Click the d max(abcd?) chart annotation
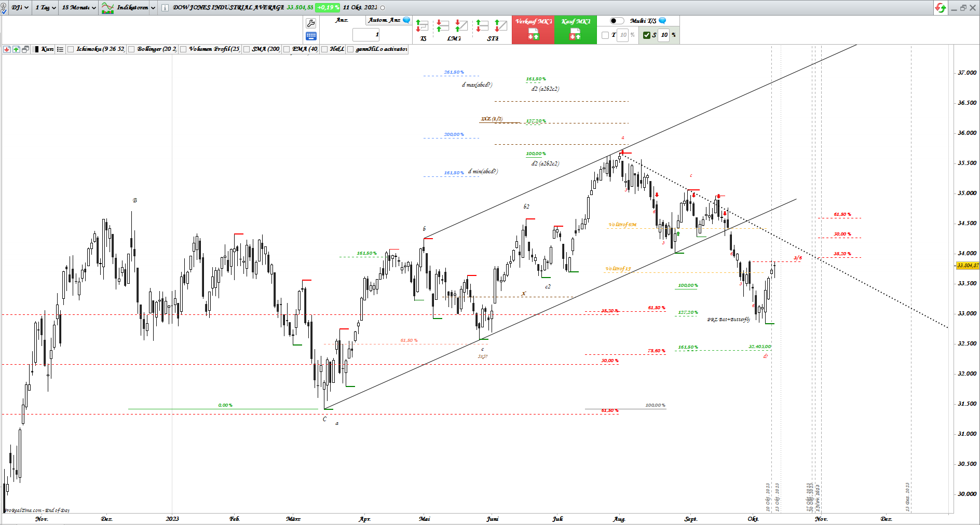 pos(477,85)
